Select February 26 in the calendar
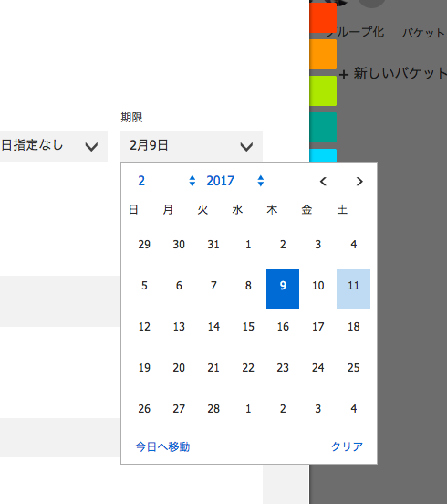 (x=144, y=408)
